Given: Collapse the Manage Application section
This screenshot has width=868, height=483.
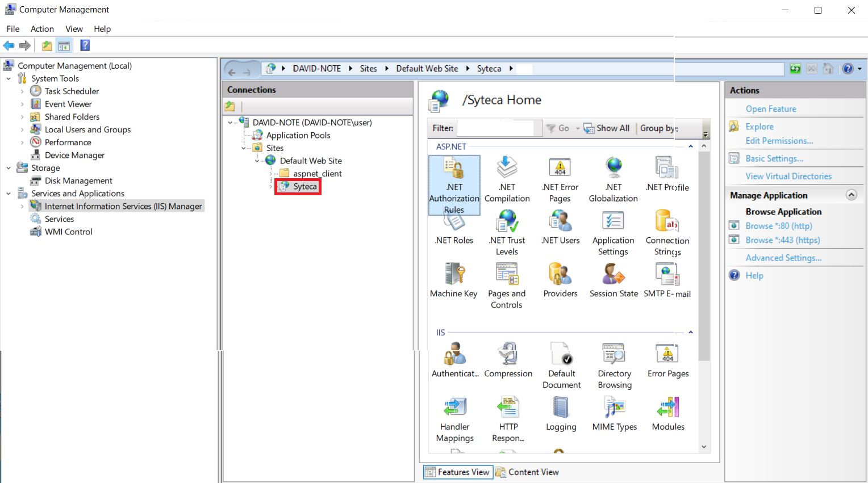Looking at the screenshot, I should coord(851,195).
